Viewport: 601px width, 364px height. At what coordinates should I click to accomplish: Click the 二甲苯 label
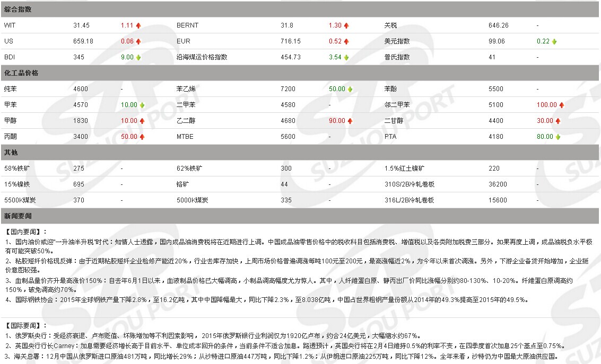tap(186, 104)
